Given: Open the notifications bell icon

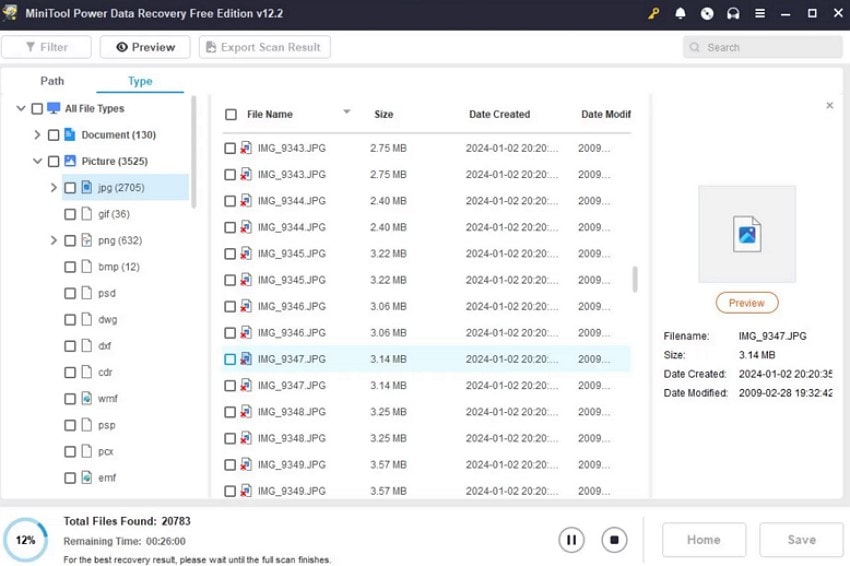Looking at the screenshot, I should tap(680, 14).
